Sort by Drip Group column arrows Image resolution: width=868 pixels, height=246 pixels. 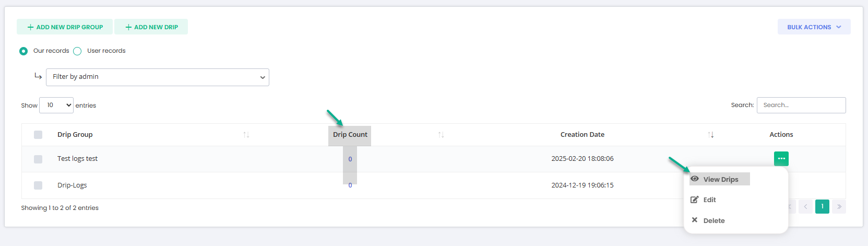point(246,135)
